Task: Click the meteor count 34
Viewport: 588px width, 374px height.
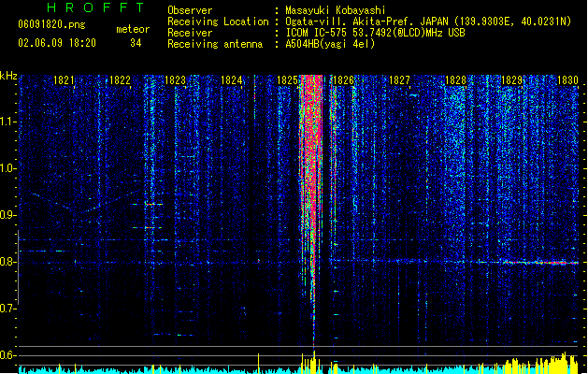Action: [136, 43]
